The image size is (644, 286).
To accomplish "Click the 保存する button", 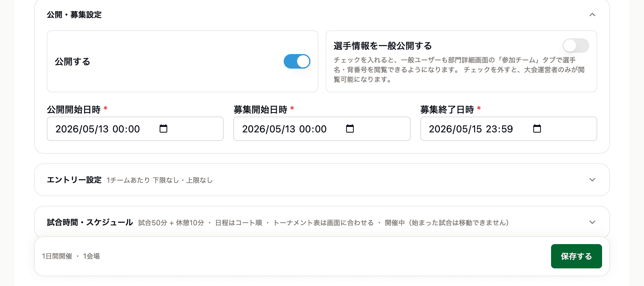I will (x=576, y=256).
